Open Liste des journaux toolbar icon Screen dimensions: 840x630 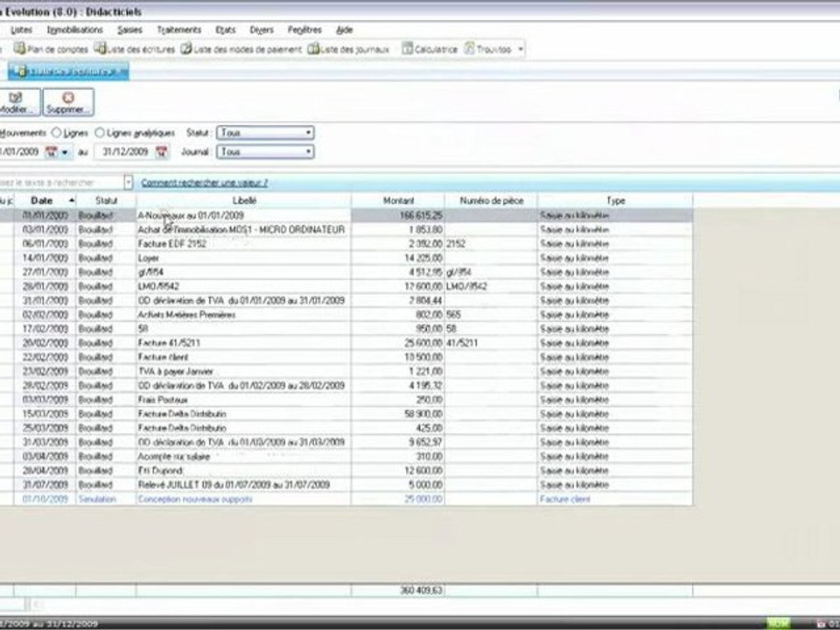313,49
